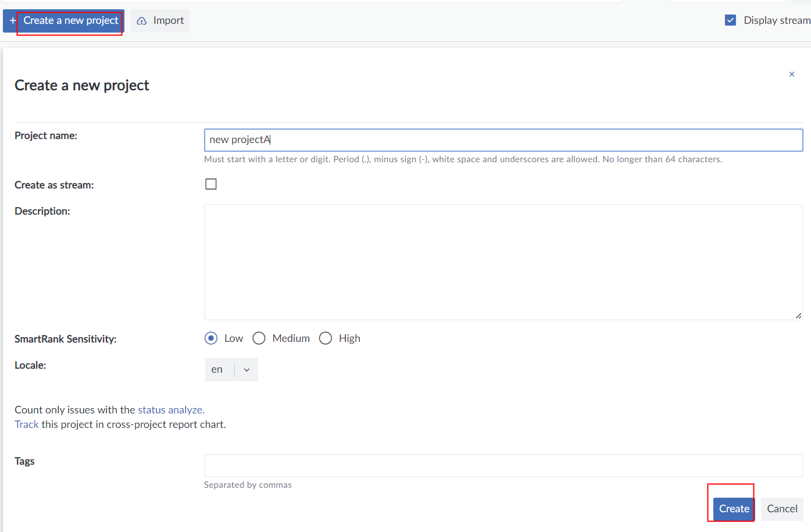Select Low SmartRank sensitivity

211,338
